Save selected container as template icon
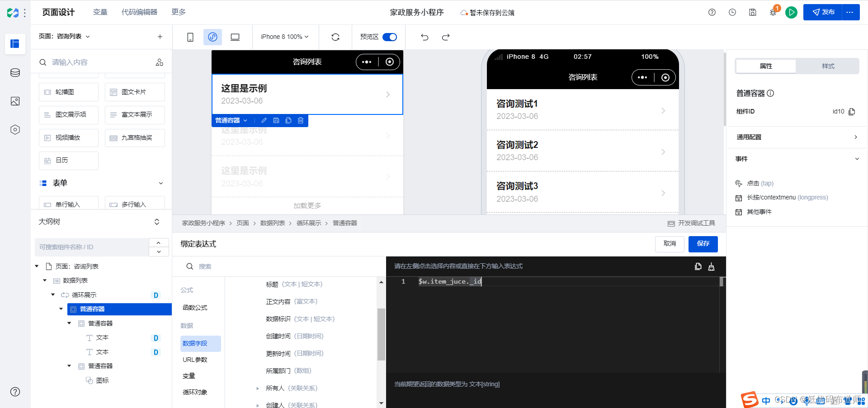 (276, 120)
